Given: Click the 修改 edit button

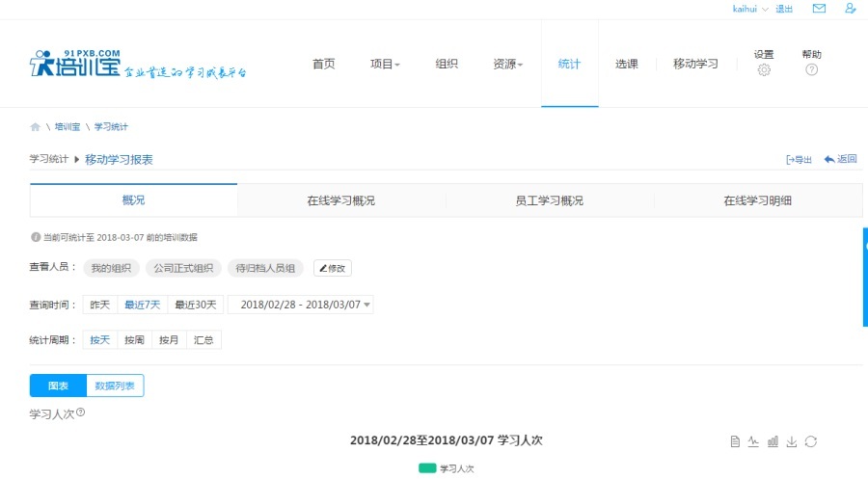Looking at the screenshot, I should (x=333, y=268).
